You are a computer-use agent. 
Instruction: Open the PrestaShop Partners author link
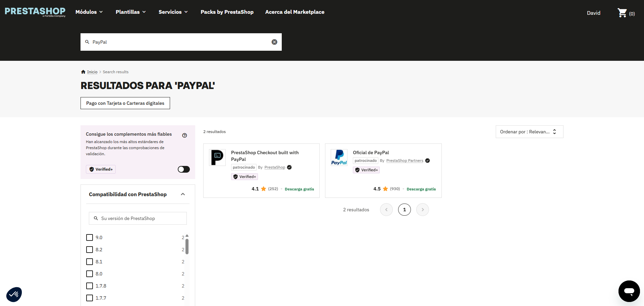click(x=405, y=161)
